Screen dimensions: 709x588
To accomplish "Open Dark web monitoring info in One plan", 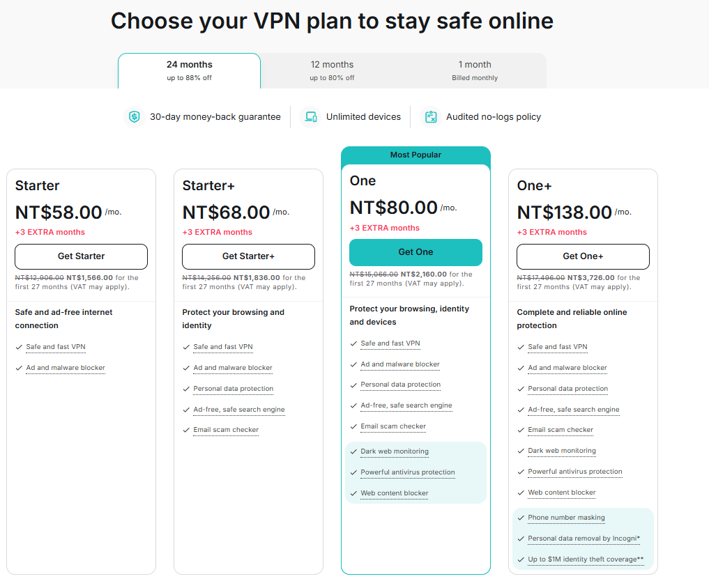I will click(395, 451).
